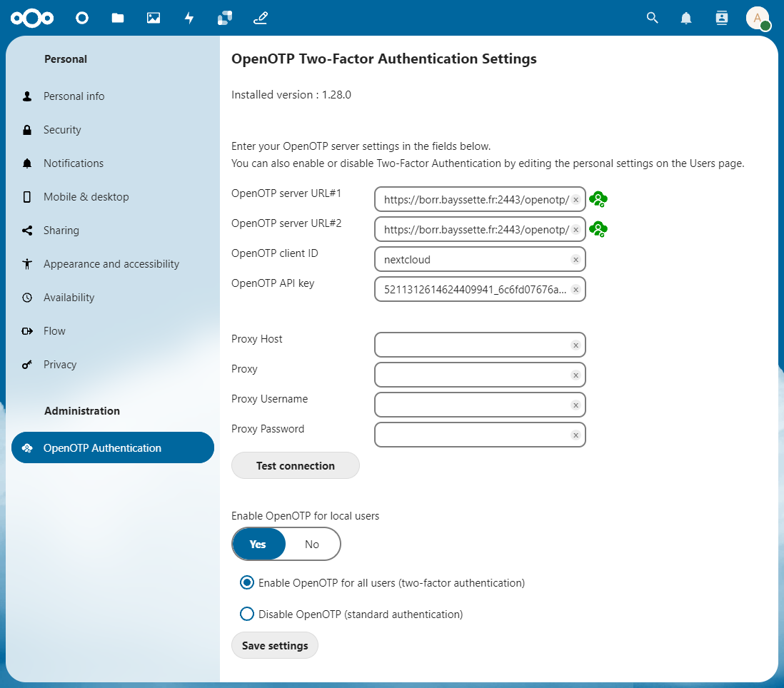Click the Availability clock icon
The width and height of the screenshot is (784, 688).
pos(27,298)
